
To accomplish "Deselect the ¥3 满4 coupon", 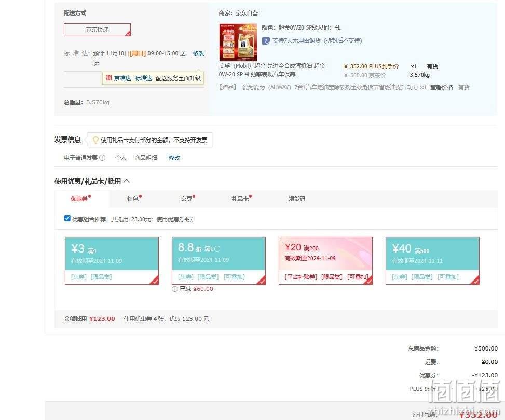I will point(112,261).
